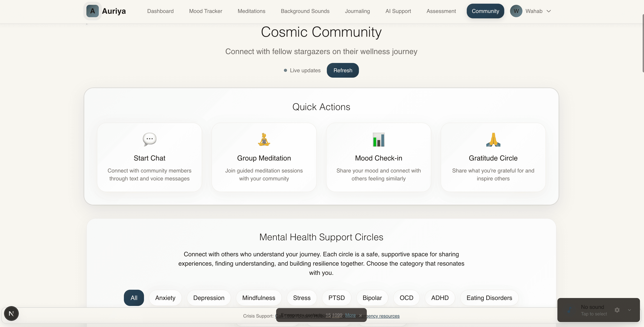
Task: Open the Mood Tracker page
Action: (x=205, y=11)
